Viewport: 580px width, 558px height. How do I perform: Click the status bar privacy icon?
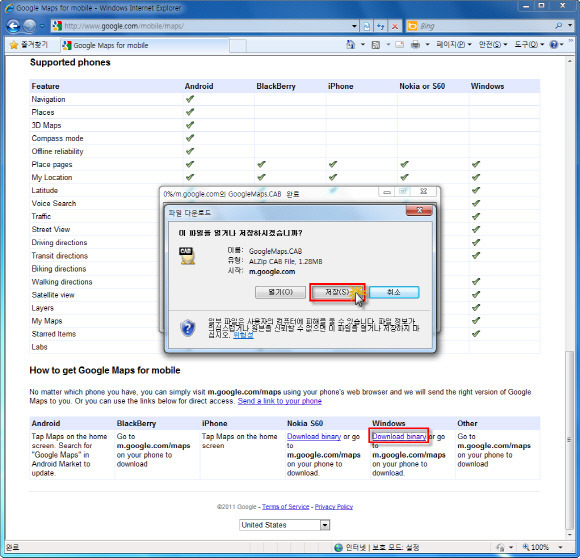pos(501,547)
